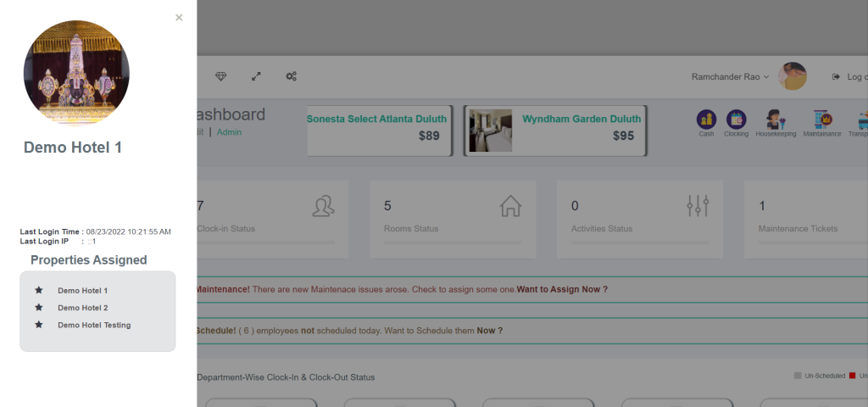Click the diamond icon in top bar

[x=221, y=76]
